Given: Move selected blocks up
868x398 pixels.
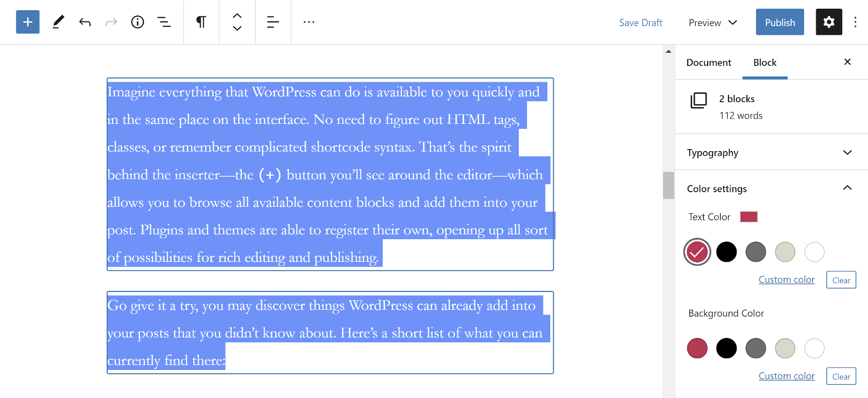Looking at the screenshot, I should 237,15.
